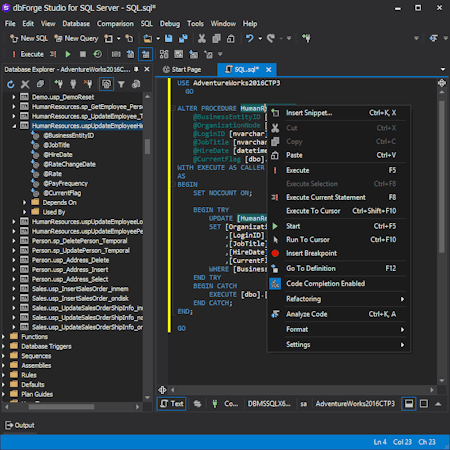This screenshot has width=450, height=450.
Task: Toggle the highlighted Show Objects icon in Database Explorer
Action: point(107,84)
